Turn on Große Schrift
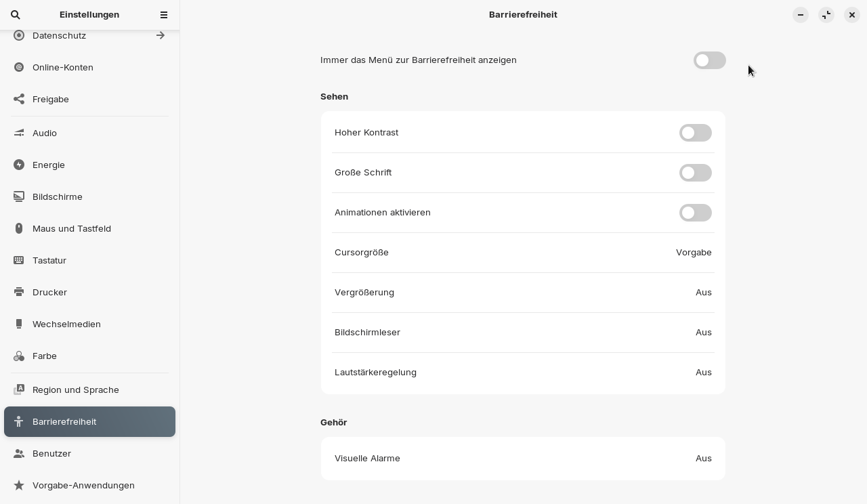This screenshot has height=504, width=867. (x=696, y=173)
